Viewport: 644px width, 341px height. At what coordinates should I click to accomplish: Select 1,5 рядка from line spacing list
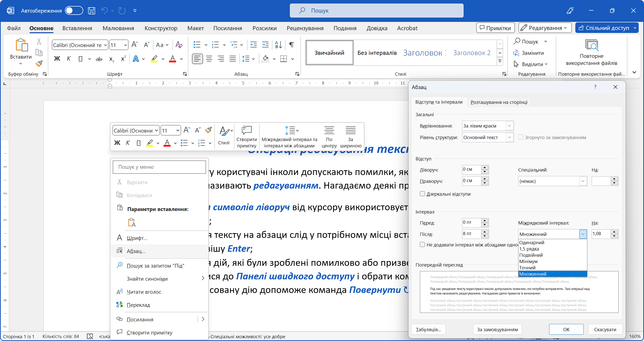tap(529, 249)
